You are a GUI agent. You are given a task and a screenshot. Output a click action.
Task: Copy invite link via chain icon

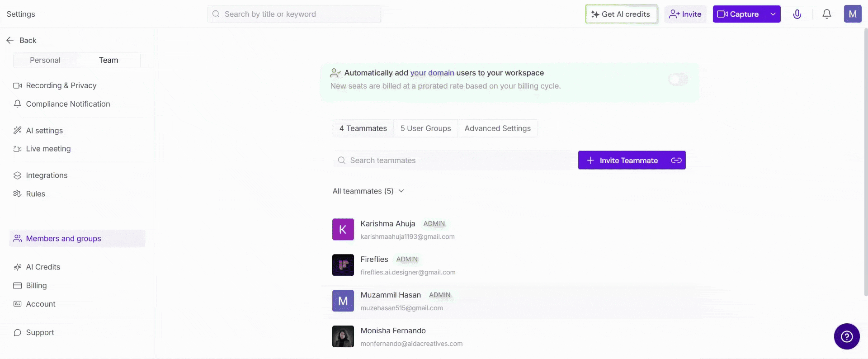click(x=676, y=160)
